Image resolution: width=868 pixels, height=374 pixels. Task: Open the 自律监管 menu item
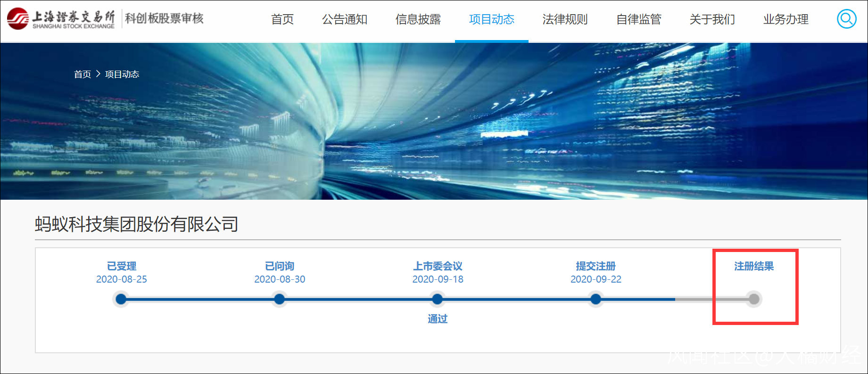click(x=639, y=19)
